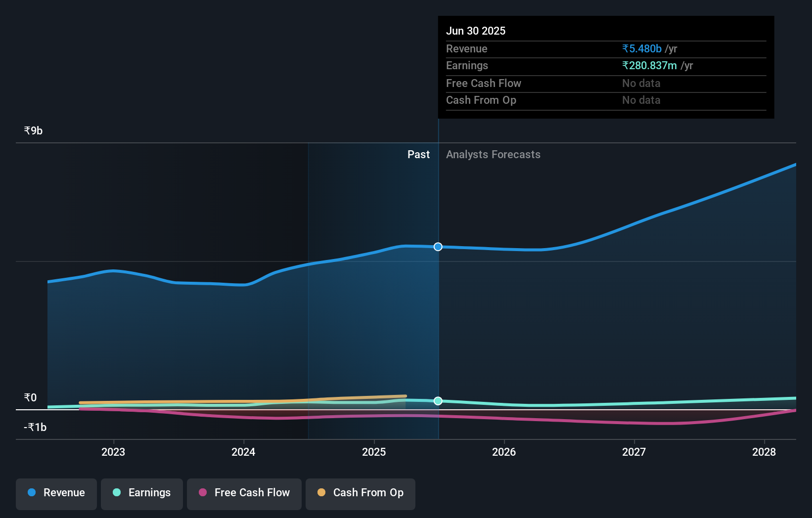Switch to the Past section of chart
This screenshot has width=812, height=518.
[419, 154]
